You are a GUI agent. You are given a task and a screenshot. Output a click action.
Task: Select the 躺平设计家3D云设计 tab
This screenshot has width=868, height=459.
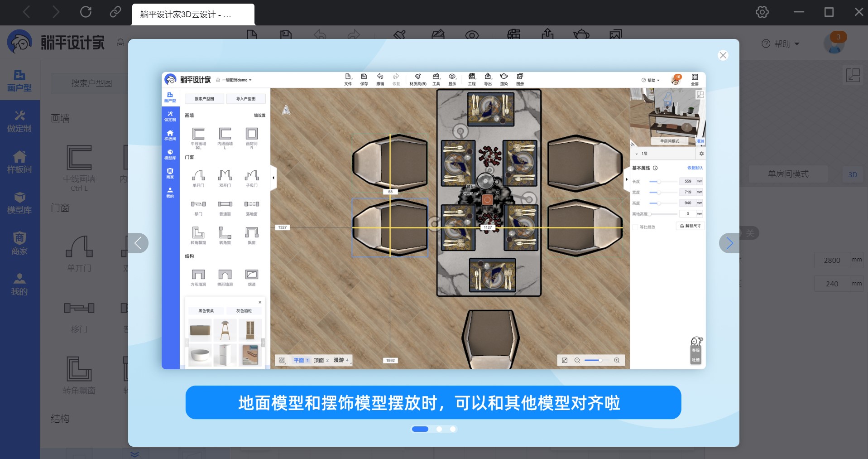click(x=193, y=14)
